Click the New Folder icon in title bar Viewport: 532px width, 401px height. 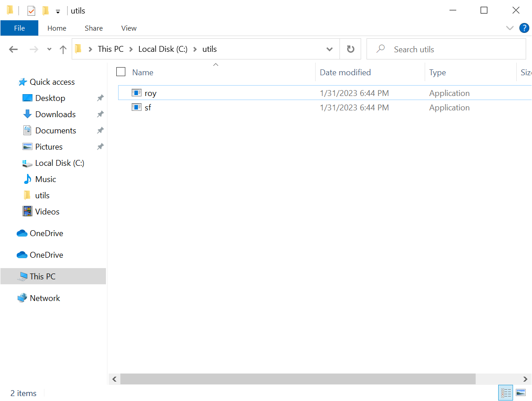point(45,10)
